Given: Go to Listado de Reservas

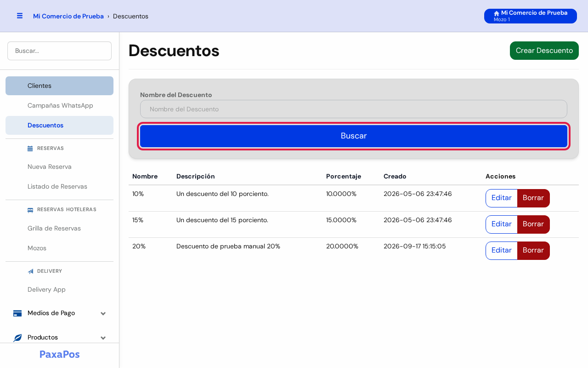Looking at the screenshot, I should pyautogui.click(x=59, y=187).
